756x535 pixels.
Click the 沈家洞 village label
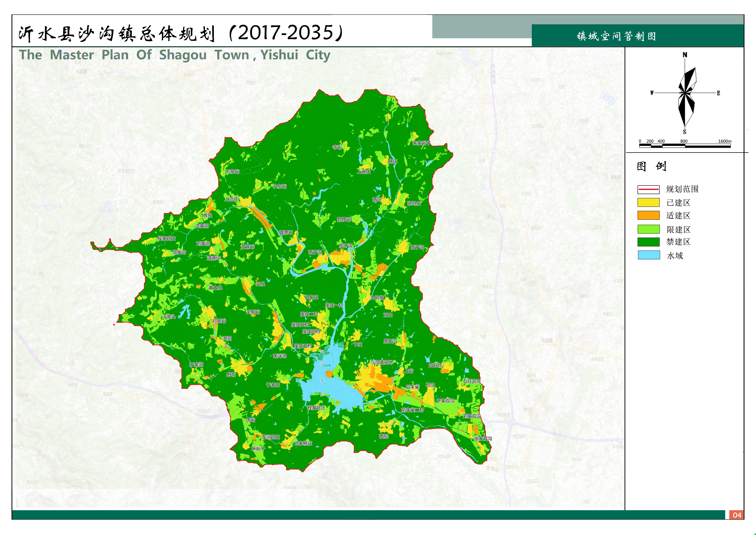(202, 226)
